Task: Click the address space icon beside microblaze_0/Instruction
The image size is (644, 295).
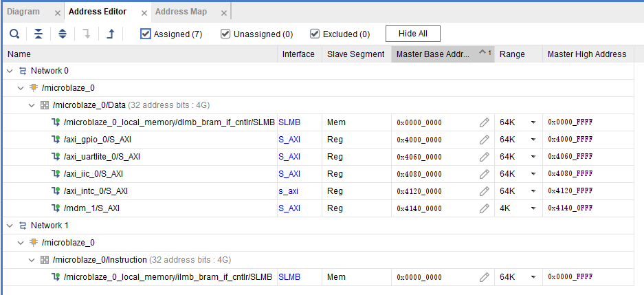Action: click(45, 260)
